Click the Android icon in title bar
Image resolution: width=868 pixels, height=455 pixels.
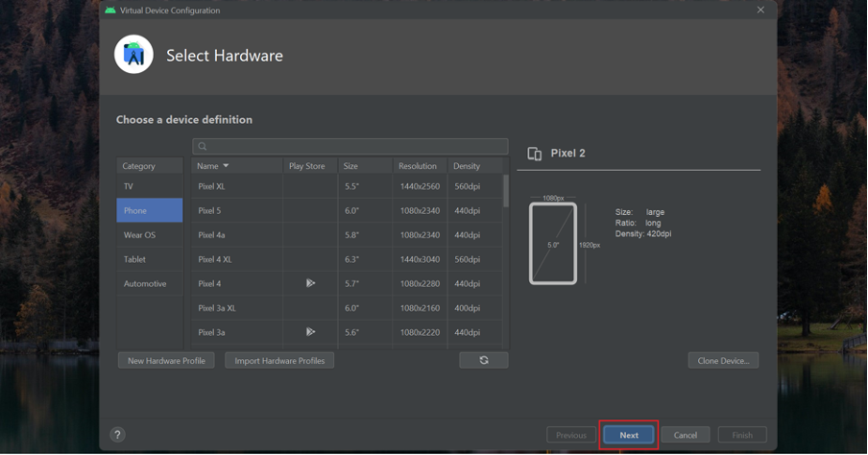point(110,10)
